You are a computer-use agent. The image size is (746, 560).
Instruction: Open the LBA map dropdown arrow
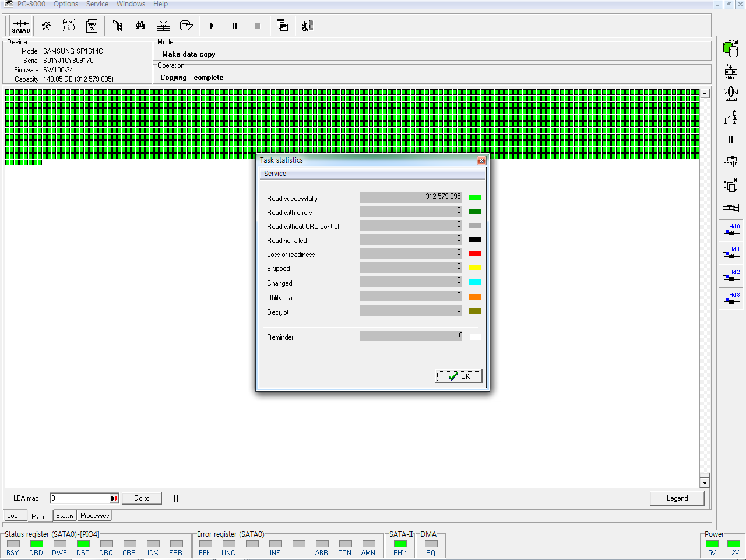114,499
